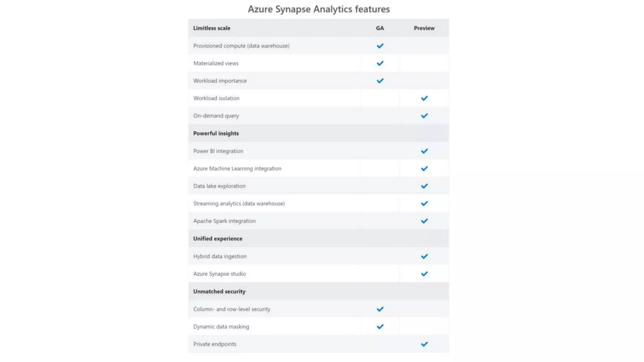Click the Unified experience section header
Viewport: 644px width, 362px height.
[218, 239]
